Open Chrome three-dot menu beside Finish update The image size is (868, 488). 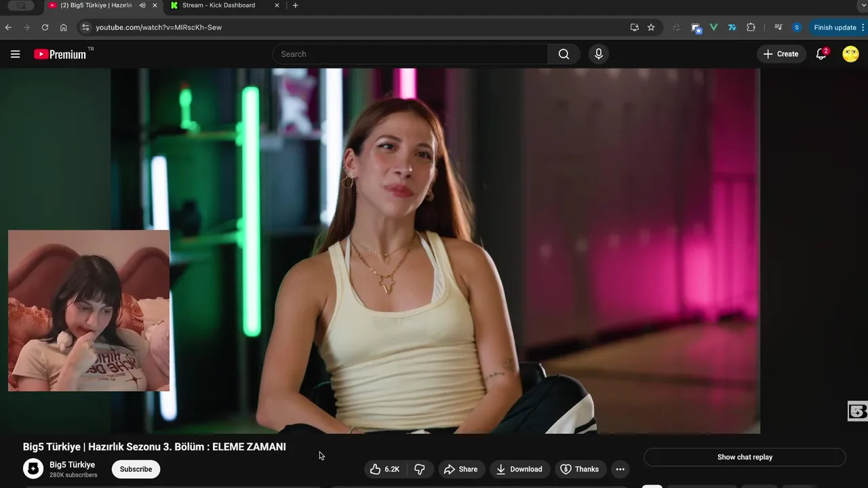click(x=863, y=27)
